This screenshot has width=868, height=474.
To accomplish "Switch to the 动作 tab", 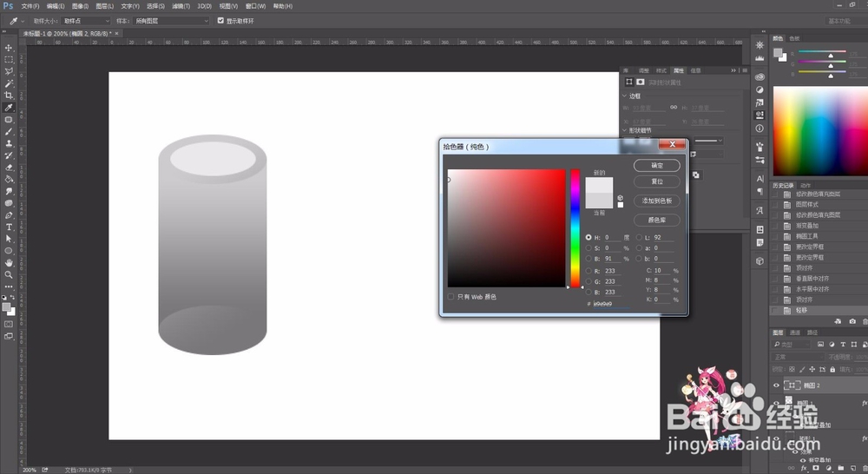I will (x=806, y=186).
